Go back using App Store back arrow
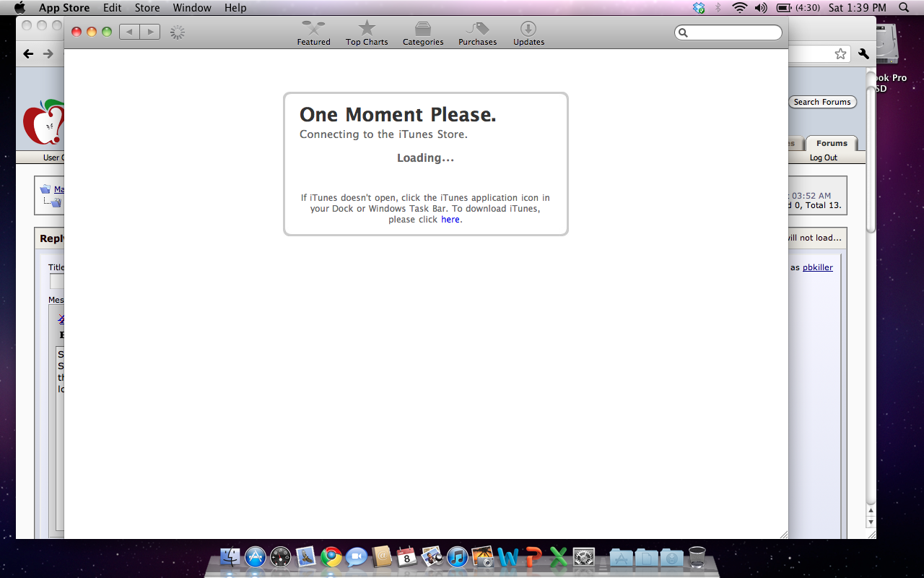This screenshot has width=924, height=578. click(x=129, y=32)
